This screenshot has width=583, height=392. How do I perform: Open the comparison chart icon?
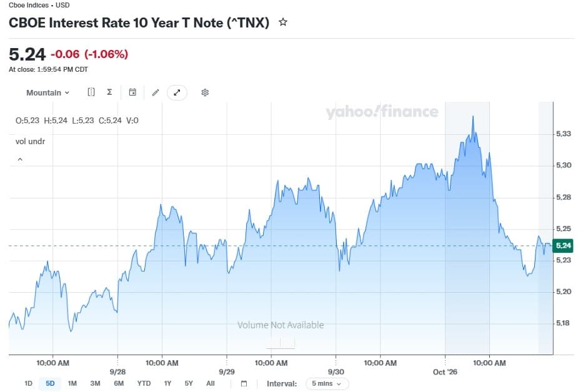[x=91, y=92]
